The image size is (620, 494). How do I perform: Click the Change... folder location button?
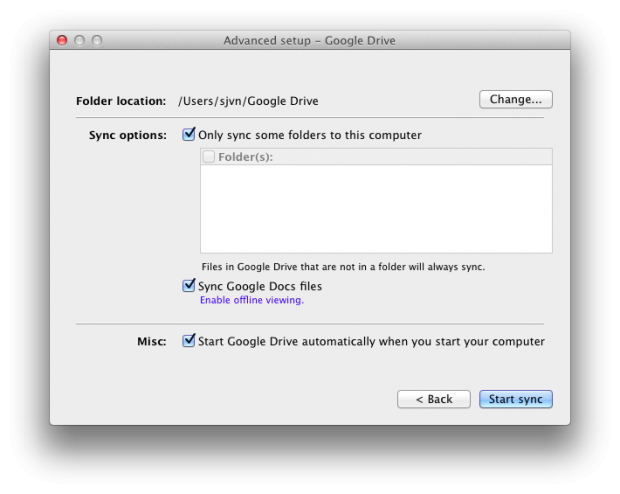(x=516, y=99)
